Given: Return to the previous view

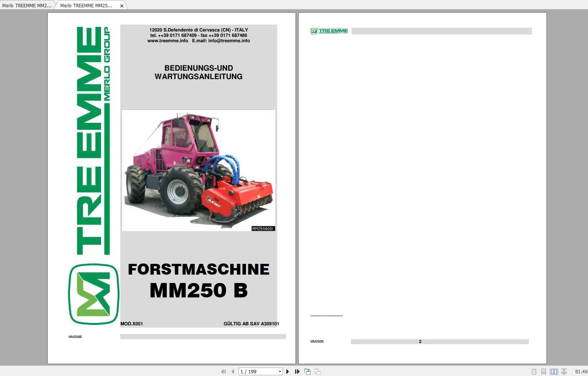Looking at the screenshot, I should [307, 371].
